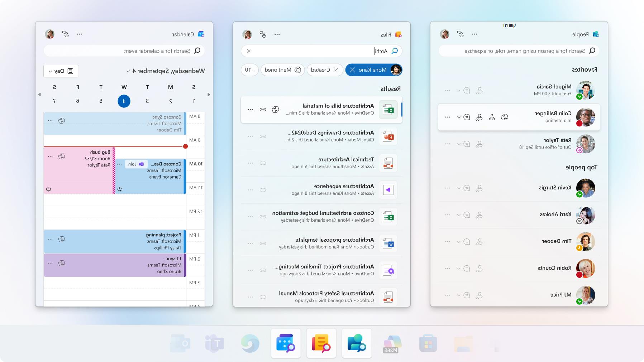Open Copilot for the Bug bash event
The height and width of the screenshot is (362, 644).
pyautogui.click(x=62, y=156)
